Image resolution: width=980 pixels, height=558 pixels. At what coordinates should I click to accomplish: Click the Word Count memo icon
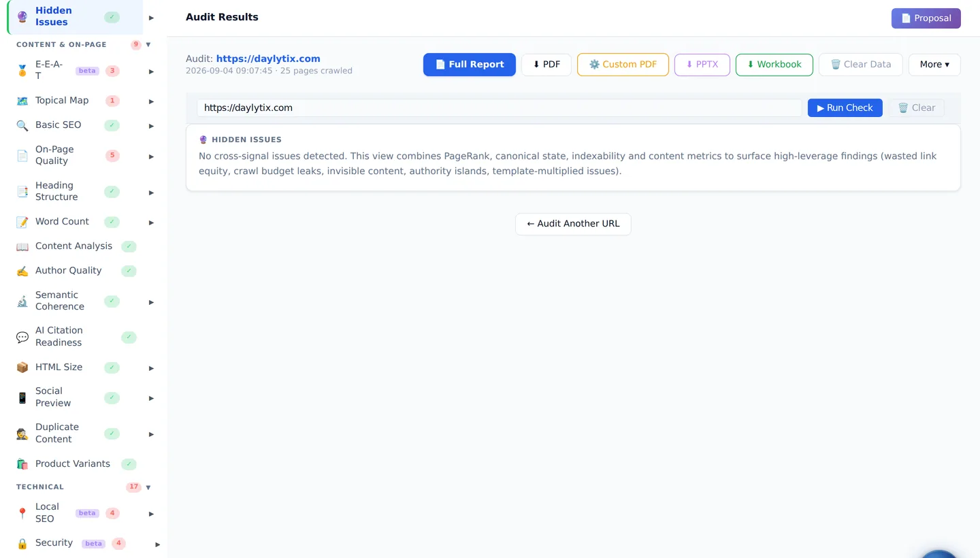[x=22, y=222]
